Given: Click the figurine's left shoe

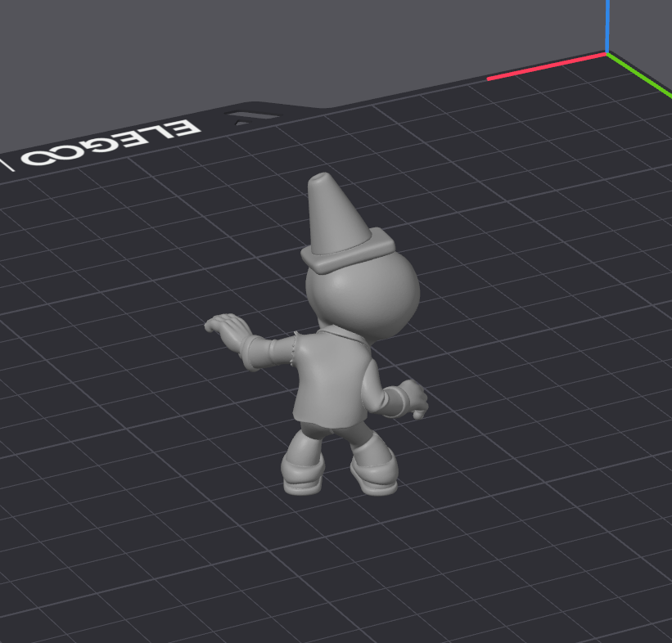Looking at the screenshot, I should click(x=303, y=475).
